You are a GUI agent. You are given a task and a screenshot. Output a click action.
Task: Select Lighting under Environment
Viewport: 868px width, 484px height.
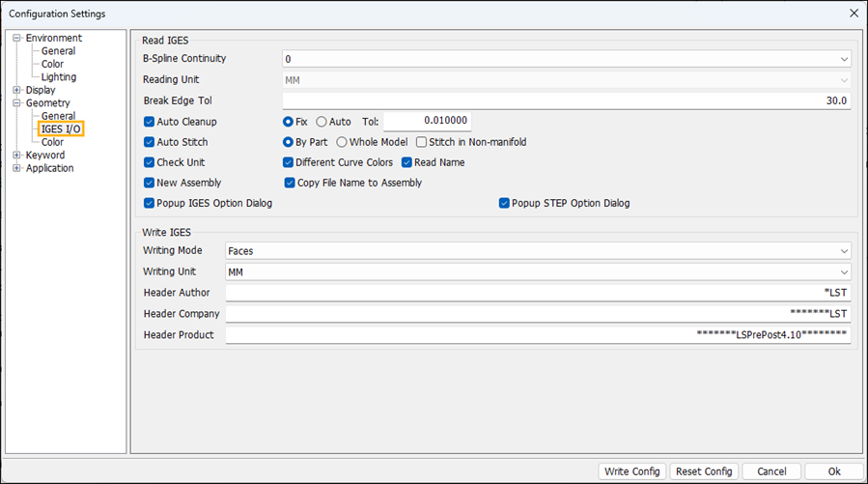58,77
